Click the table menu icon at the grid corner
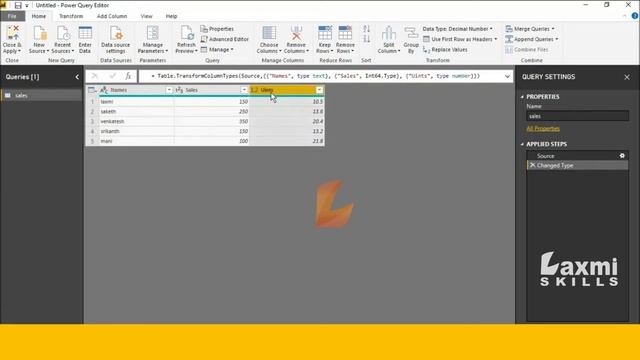Image resolution: width=640 pixels, height=360 pixels. tap(92, 90)
